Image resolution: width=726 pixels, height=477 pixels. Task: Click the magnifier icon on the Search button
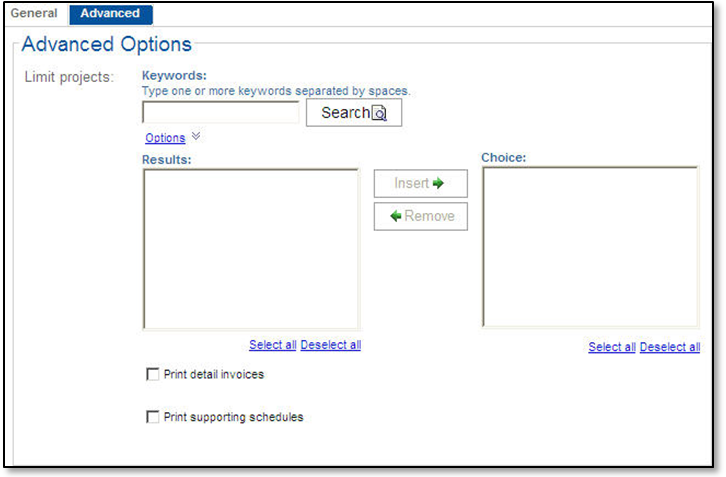click(x=379, y=113)
